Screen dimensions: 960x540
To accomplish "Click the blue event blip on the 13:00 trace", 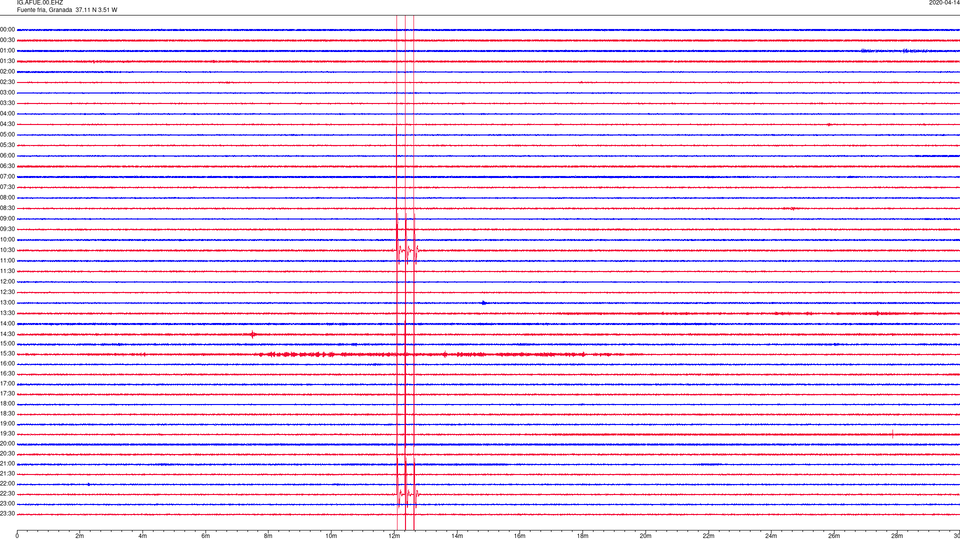I will (484, 302).
